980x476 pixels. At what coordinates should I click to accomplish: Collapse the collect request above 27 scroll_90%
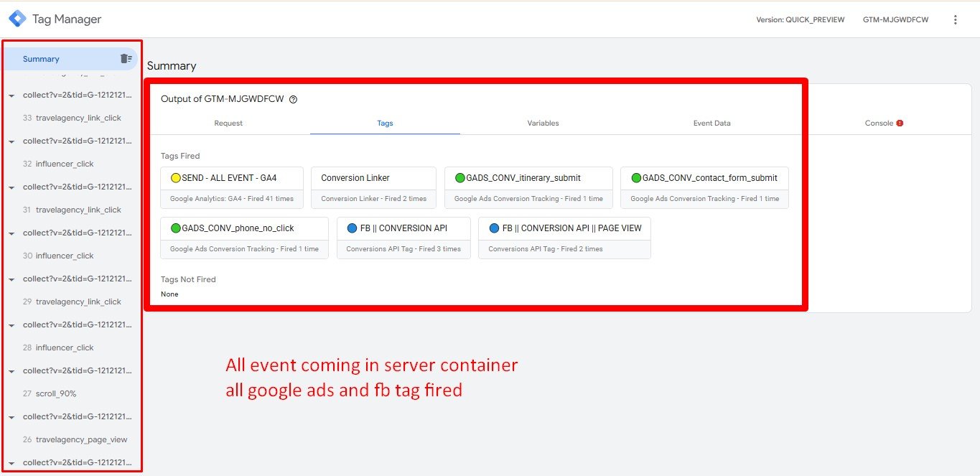tap(11, 371)
